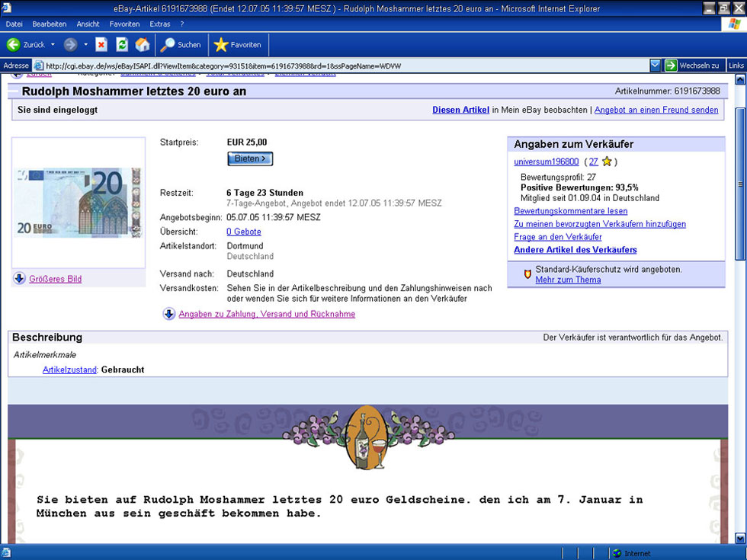Click the Windows flag logo icon

pos(734,24)
